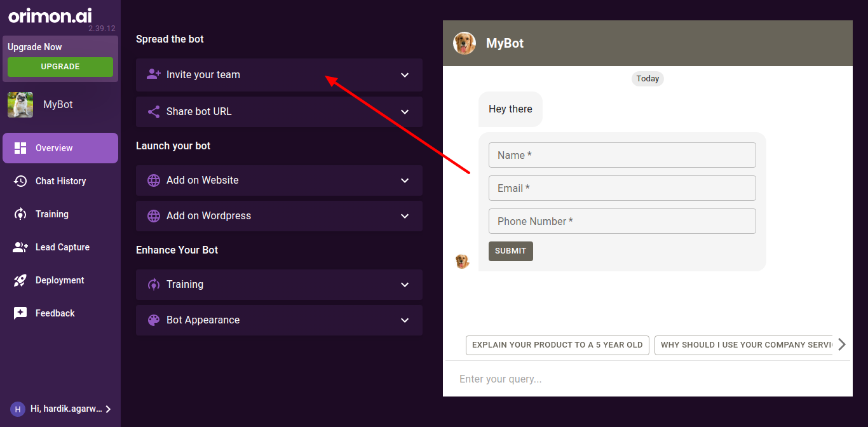Image resolution: width=868 pixels, height=427 pixels.
Task: Expand the Enhance Your Bot Training chevron
Action: (x=405, y=285)
